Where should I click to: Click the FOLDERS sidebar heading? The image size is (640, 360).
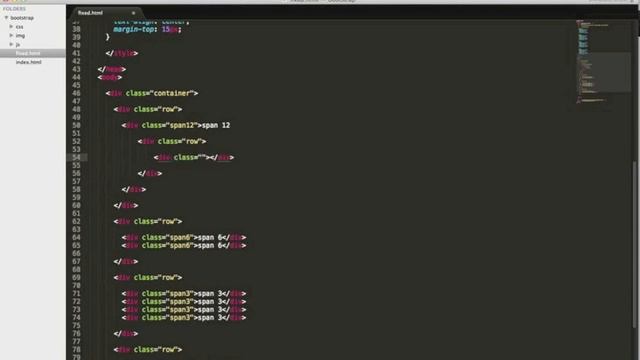point(14,9)
